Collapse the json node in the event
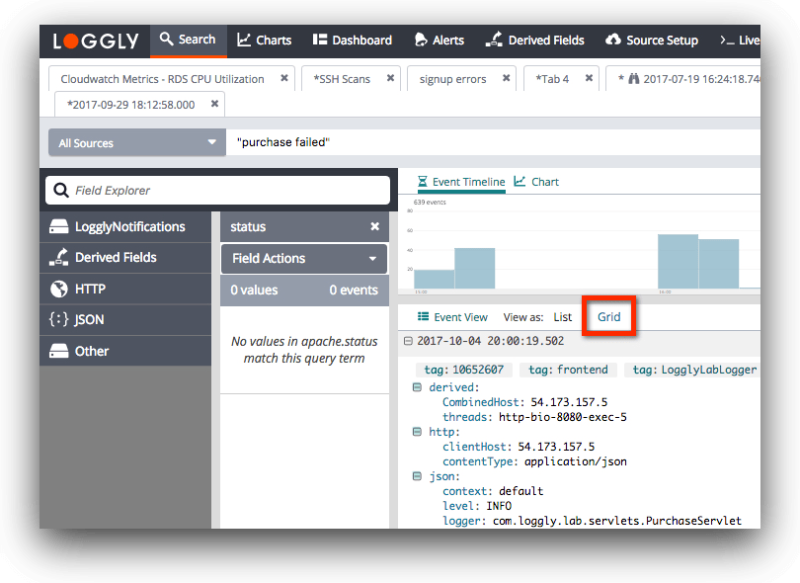This screenshot has width=800, height=583. [416, 476]
